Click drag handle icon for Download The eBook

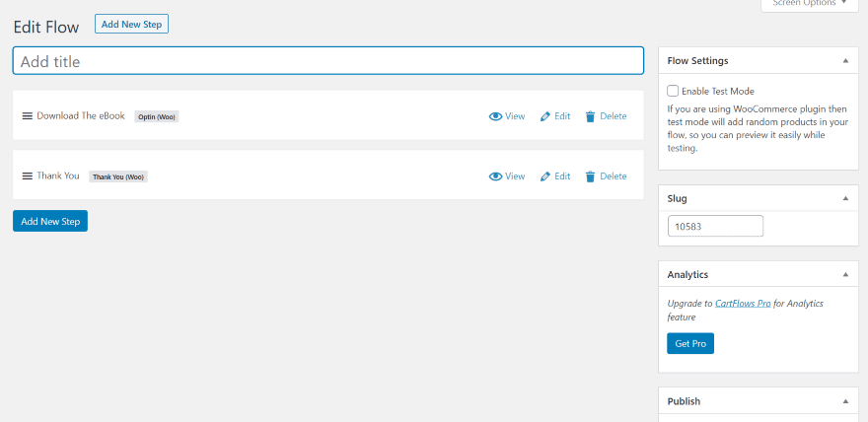28,116
